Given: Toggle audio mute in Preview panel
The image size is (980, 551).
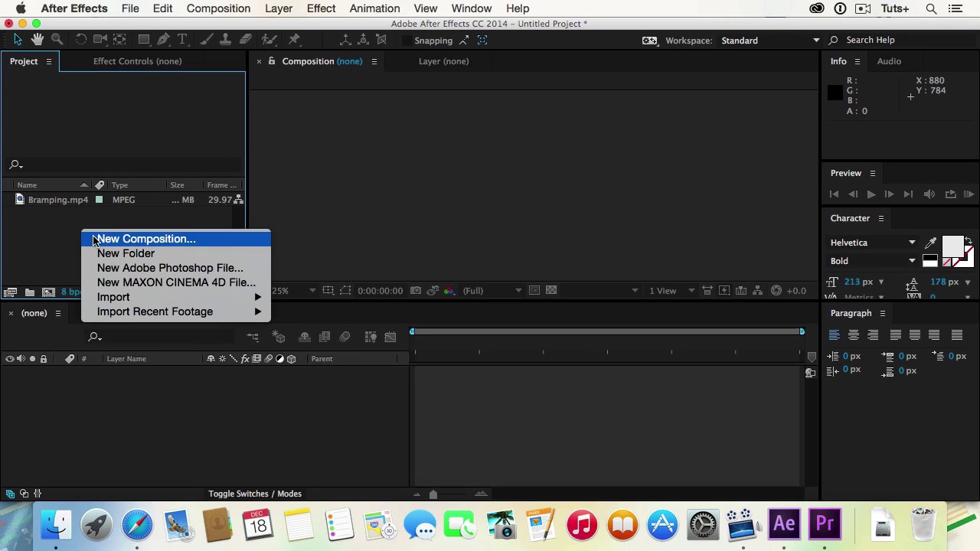Looking at the screenshot, I should [x=929, y=194].
